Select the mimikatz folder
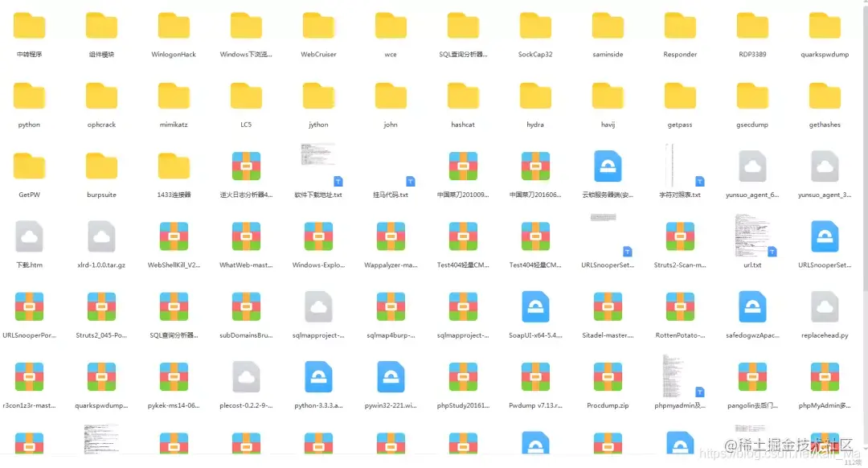The image size is (868, 468). click(x=174, y=96)
